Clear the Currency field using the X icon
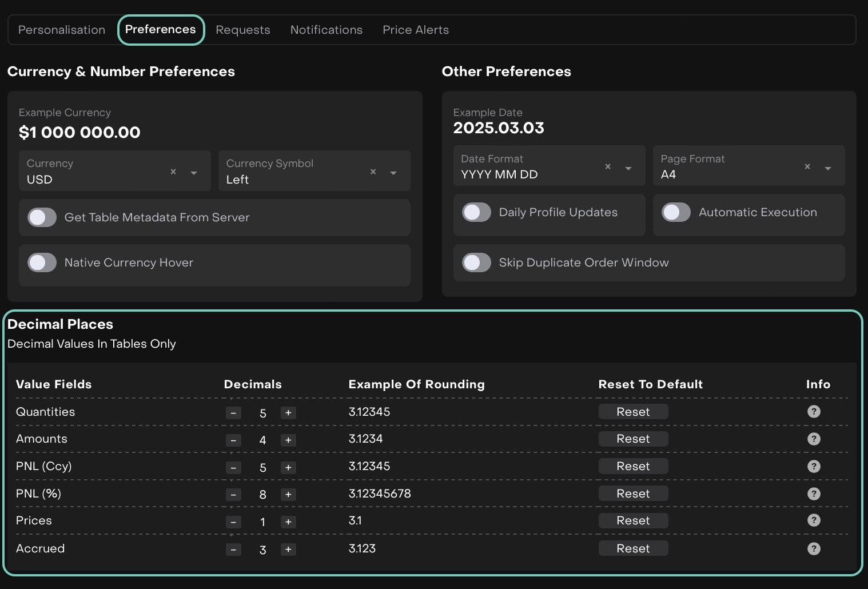Viewport: 868px width, 589px height. 173,172
